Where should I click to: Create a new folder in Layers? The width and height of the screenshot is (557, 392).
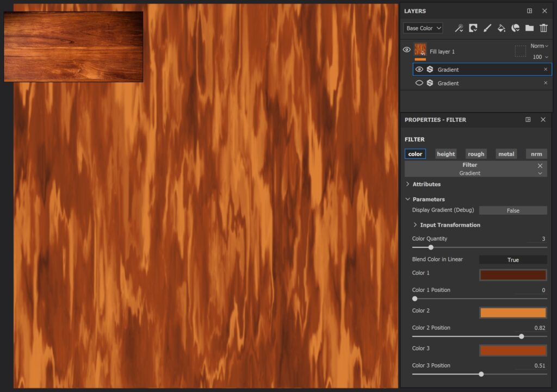[x=529, y=28]
